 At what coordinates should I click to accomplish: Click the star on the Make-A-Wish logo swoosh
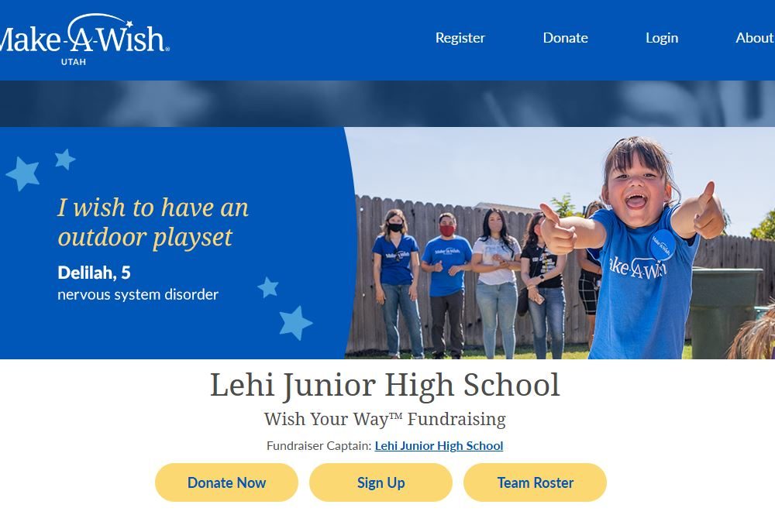[x=129, y=23]
